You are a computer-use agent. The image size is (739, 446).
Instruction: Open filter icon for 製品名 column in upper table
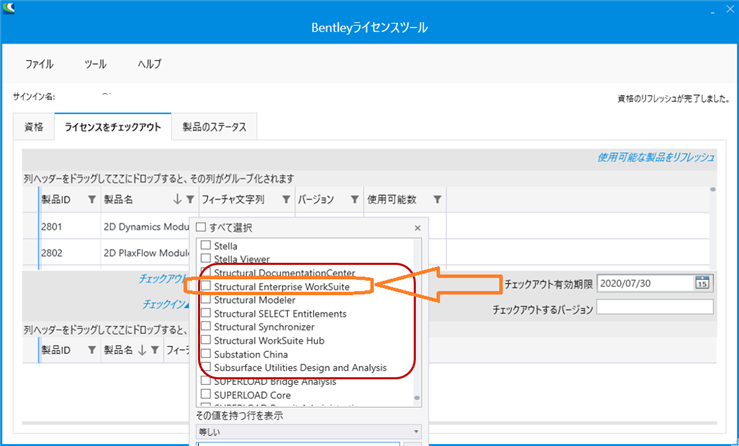(190, 200)
